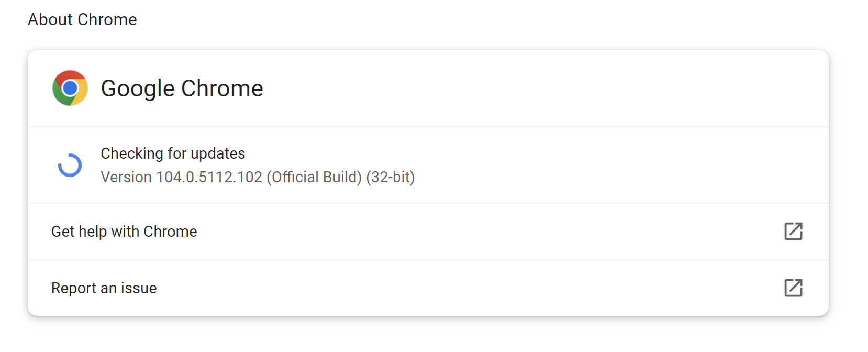Click the "(32-bit)" architecture label
The width and height of the screenshot is (868, 352).
coord(391,177)
